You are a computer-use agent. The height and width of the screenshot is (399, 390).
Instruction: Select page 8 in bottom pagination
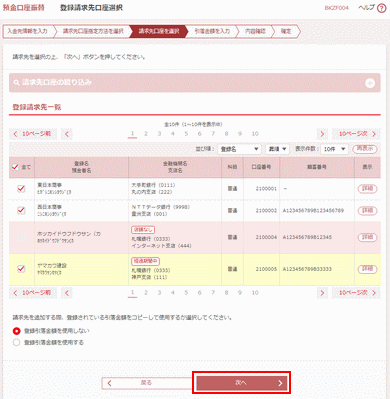point(226,293)
